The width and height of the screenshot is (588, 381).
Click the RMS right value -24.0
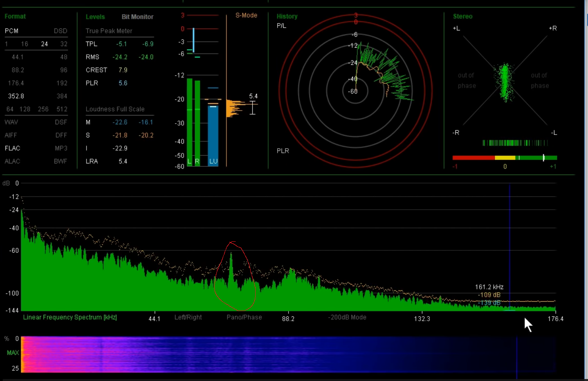146,57
